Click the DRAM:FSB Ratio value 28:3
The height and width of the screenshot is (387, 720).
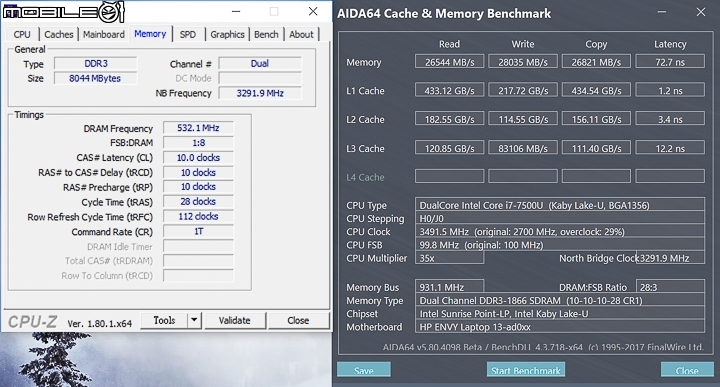[670, 287]
